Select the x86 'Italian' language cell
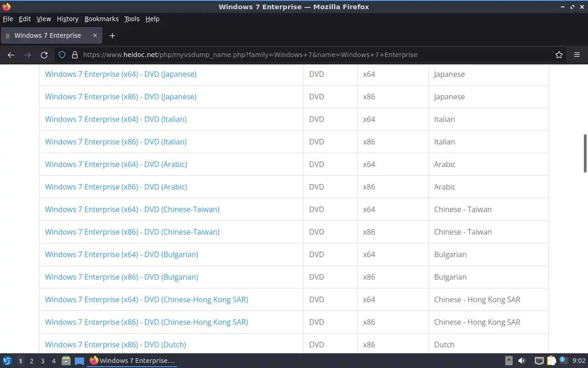588x368 pixels. point(488,142)
